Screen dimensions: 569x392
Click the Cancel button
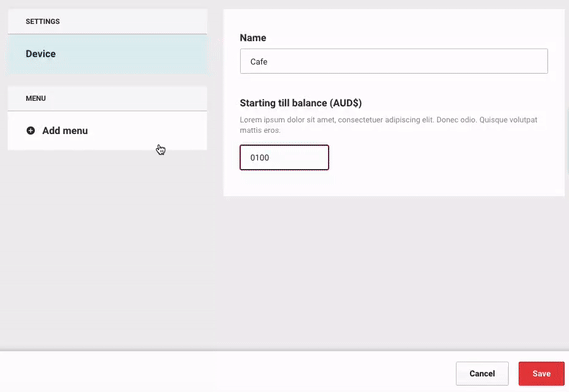click(482, 373)
